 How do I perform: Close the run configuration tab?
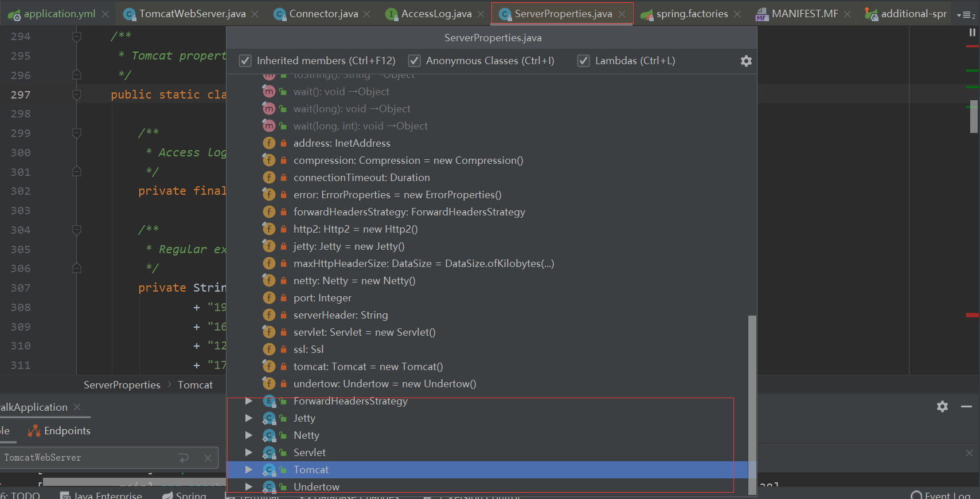[x=77, y=407]
